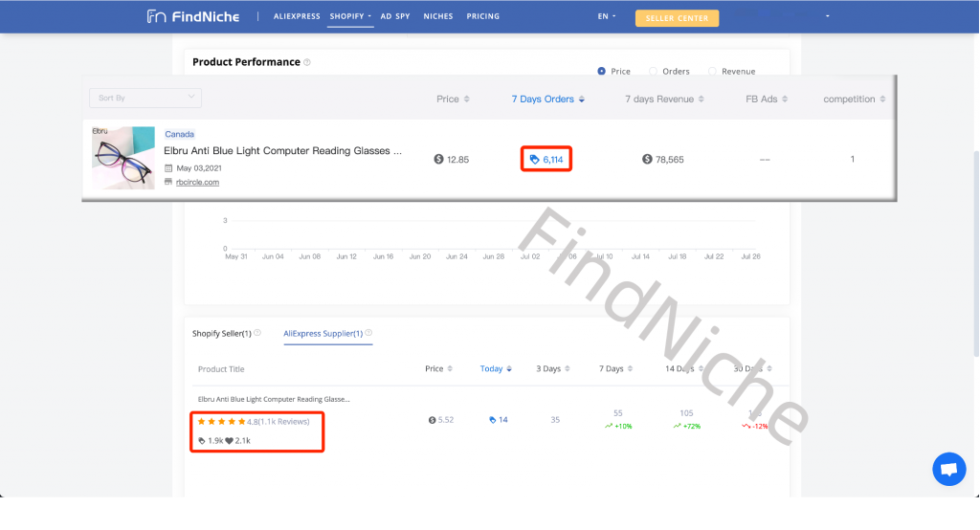
Task: Click the page vertical scrollbar
Action: [975, 254]
